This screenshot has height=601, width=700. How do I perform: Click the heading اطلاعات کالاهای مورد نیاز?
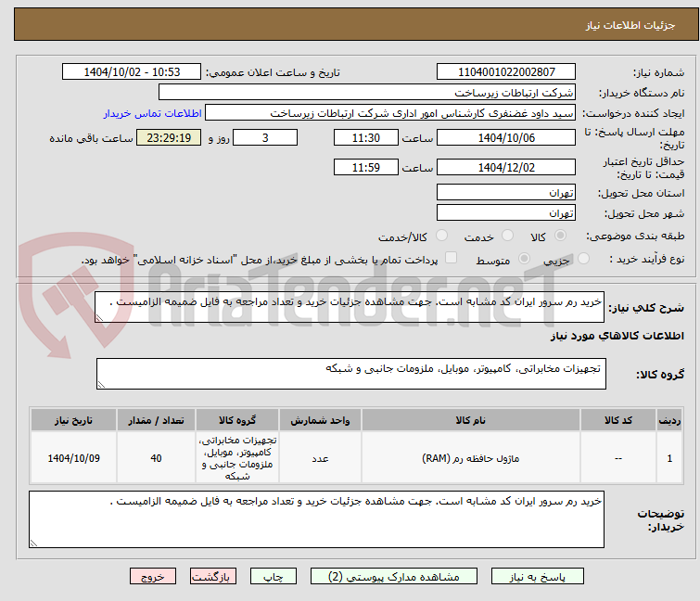coord(617,336)
